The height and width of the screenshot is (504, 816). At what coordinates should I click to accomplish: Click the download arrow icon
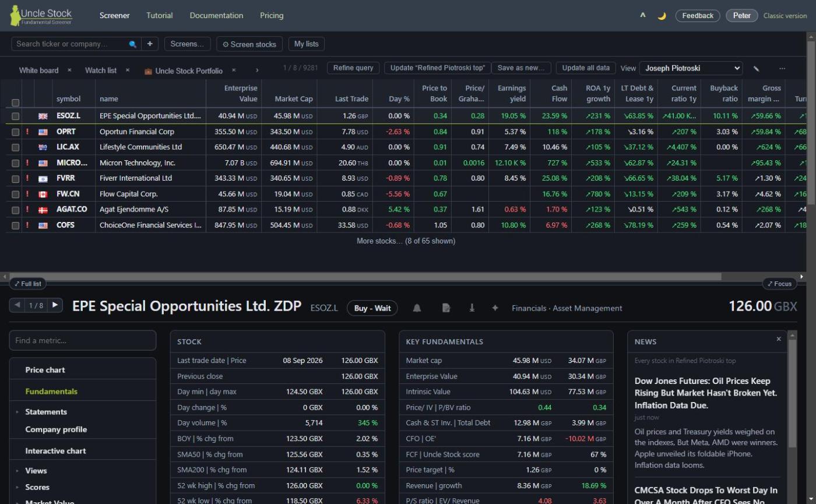472,308
